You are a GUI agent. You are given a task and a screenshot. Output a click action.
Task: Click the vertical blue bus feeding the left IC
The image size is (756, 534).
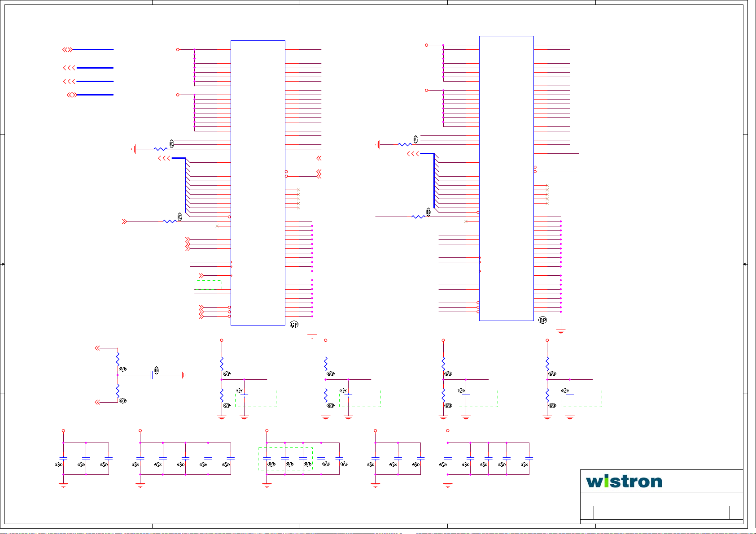[x=185, y=185]
